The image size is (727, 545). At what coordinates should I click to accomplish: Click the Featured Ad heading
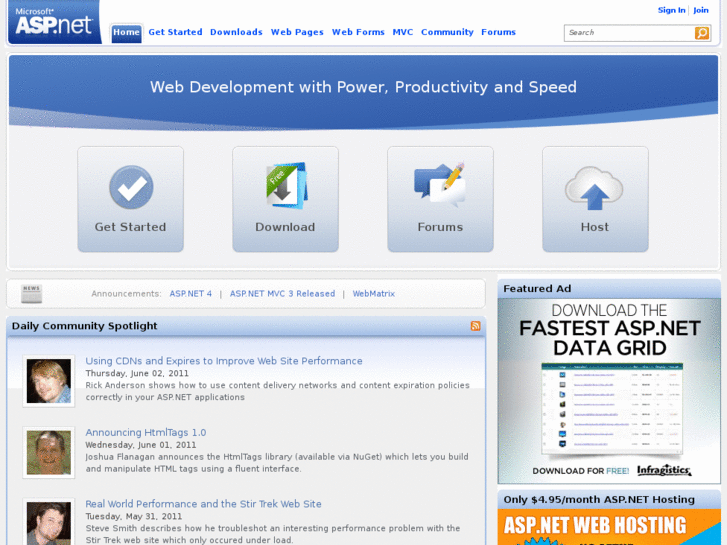tap(537, 289)
